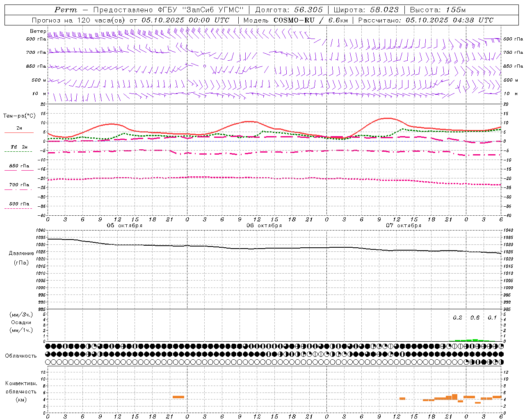Image resolution: width=525 pixels, height=420 pixels.
Task: Click the "Давление" pressure panel label
Action: (21, 253)
